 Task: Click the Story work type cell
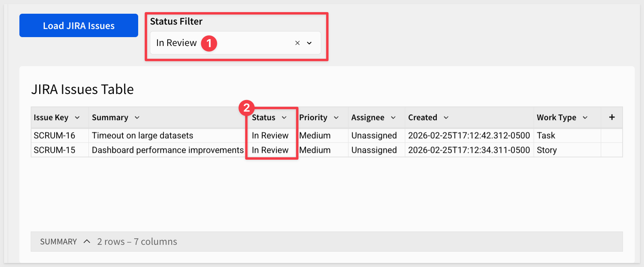coord(547,150)
